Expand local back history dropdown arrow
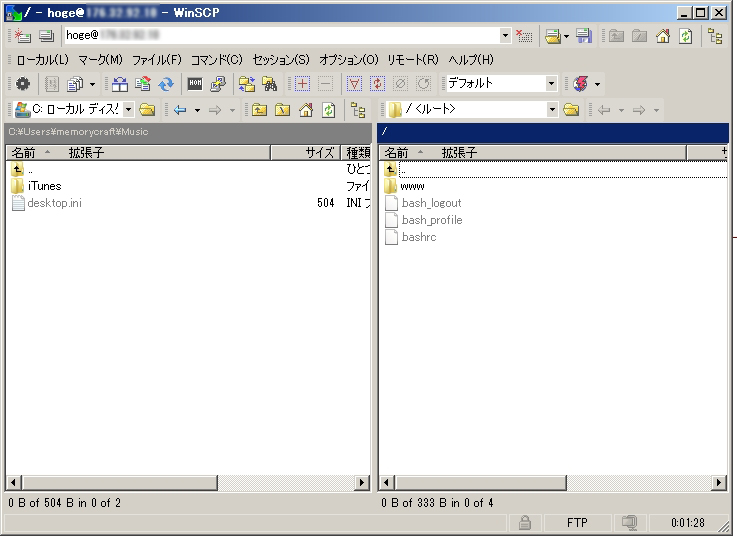 click(197, 110)
